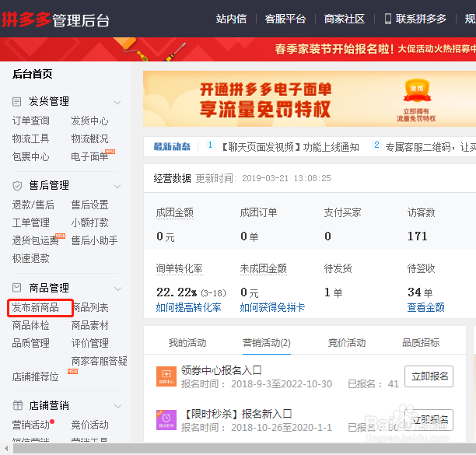Open 品质管理 in sidebar
476x455 pixels.
(x=30, y=343)
